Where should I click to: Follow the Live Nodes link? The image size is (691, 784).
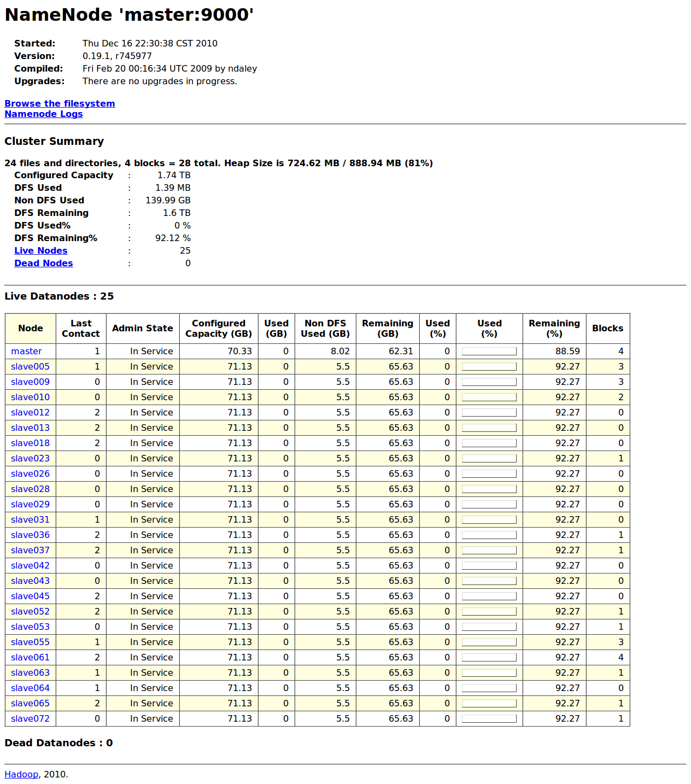click(41, 250)
